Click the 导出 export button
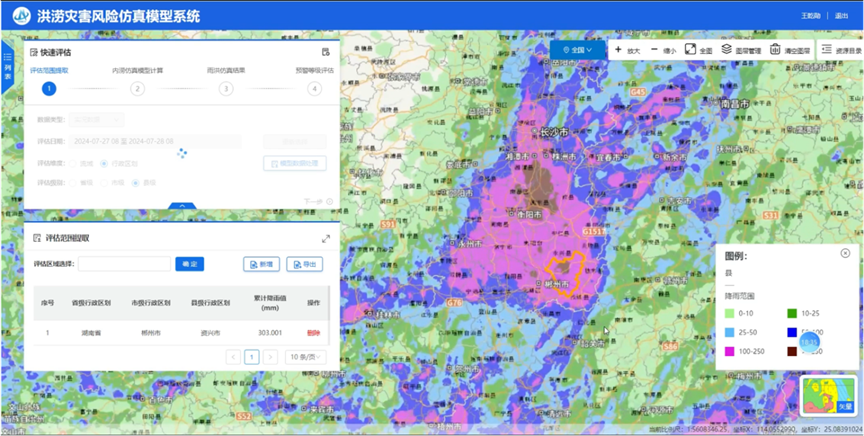This screenshot has height=436, width=864. pyautogui.click(x=305, y=264)
